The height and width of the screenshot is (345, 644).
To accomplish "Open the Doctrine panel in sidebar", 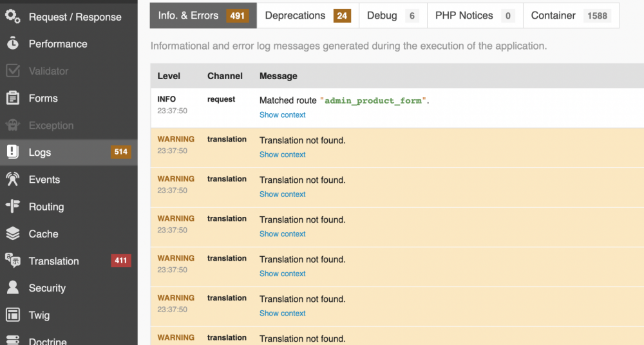I will click(48, 340).
